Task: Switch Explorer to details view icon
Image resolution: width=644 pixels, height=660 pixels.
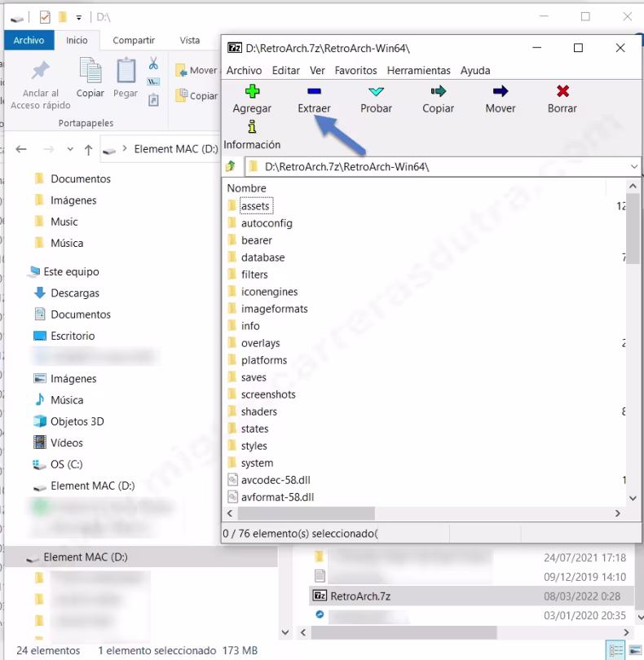Action: (615, 649)
